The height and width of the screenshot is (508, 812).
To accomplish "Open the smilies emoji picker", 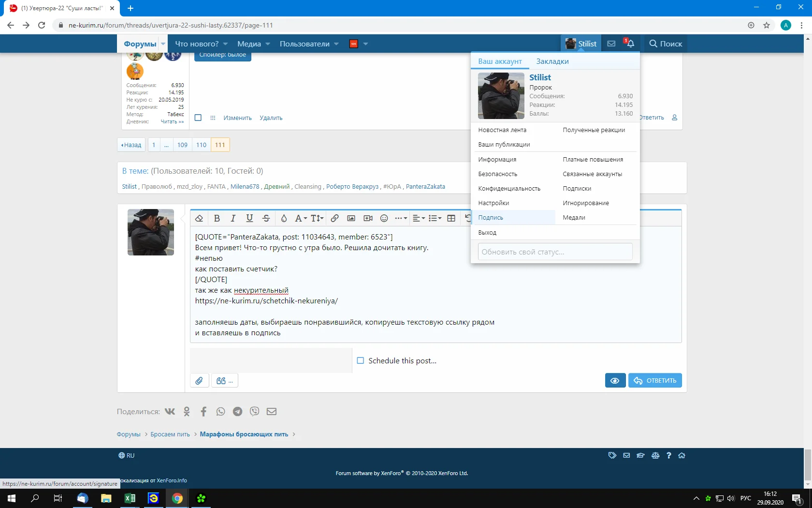I will coord(384,218).
